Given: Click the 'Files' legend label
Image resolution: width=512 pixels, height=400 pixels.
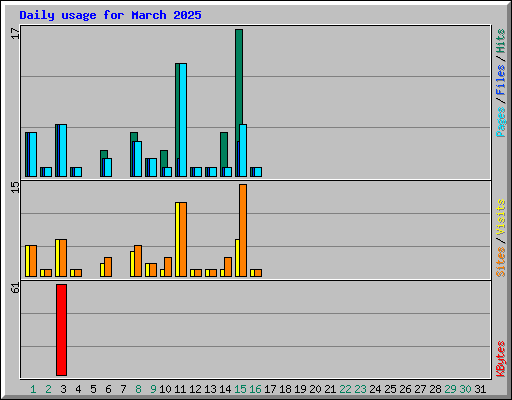Looking at the screenshot, I should pos(501,79).
